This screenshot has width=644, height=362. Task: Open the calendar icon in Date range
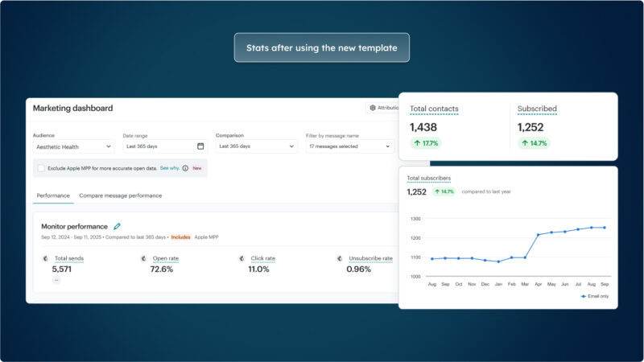200,146
